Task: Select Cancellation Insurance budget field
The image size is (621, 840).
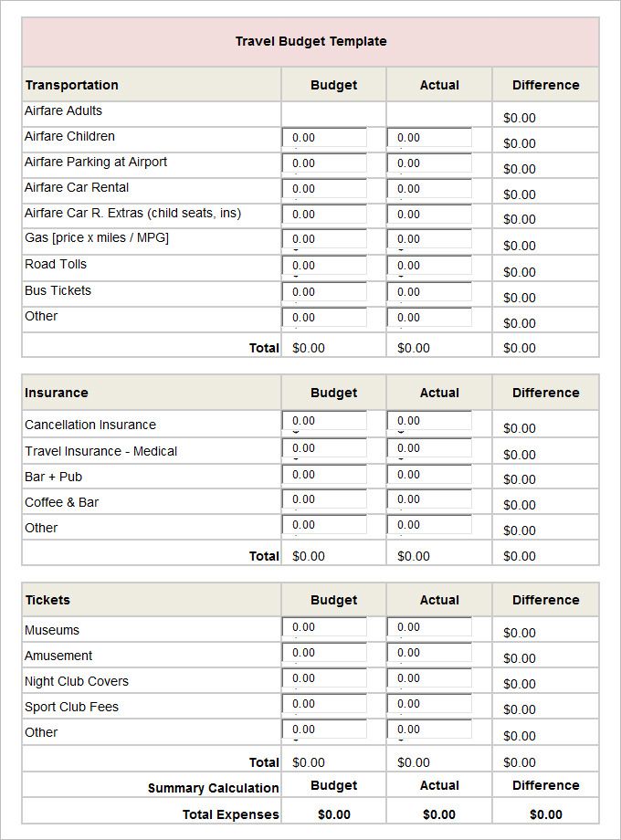Action: 325,421
